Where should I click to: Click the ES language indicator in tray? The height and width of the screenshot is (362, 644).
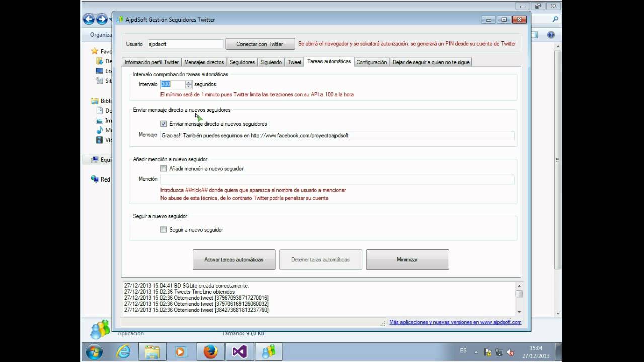pyautogui.click(x=463, y=350)
